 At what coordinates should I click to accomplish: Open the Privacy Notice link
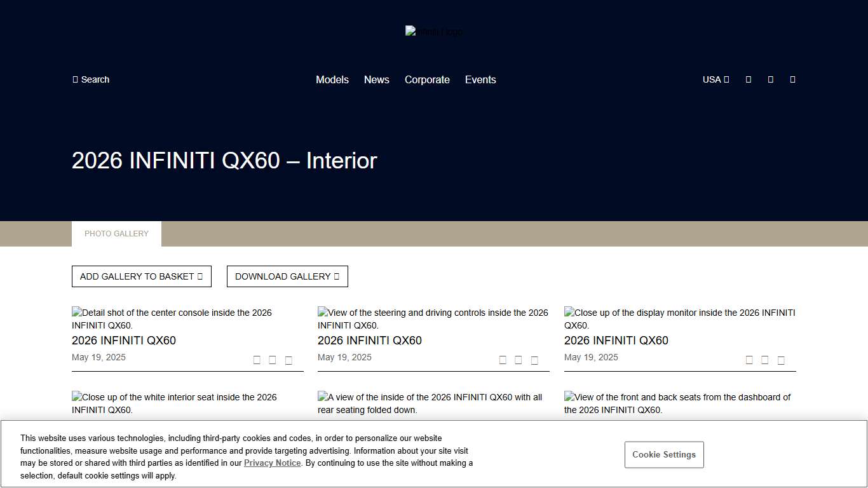272,463
